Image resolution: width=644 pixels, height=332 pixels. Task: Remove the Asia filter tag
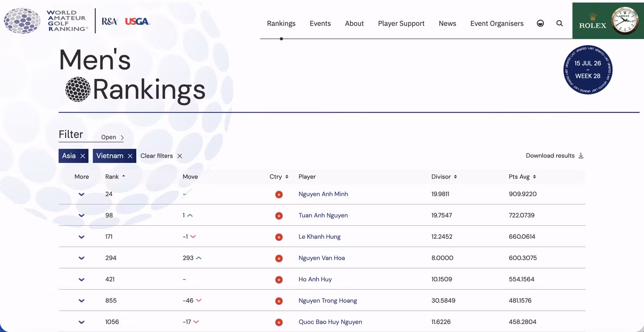point(82,156)
